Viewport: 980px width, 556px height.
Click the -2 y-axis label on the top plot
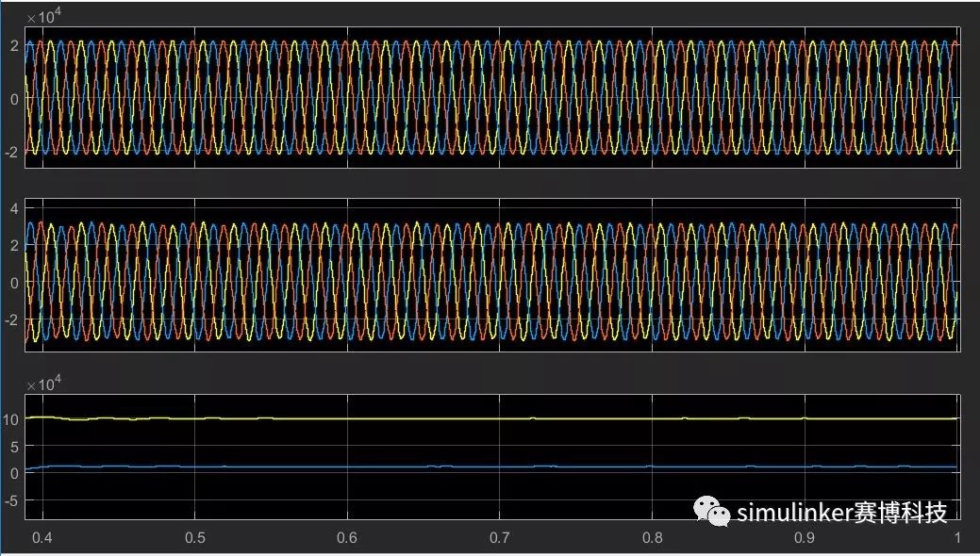(12, 153)
